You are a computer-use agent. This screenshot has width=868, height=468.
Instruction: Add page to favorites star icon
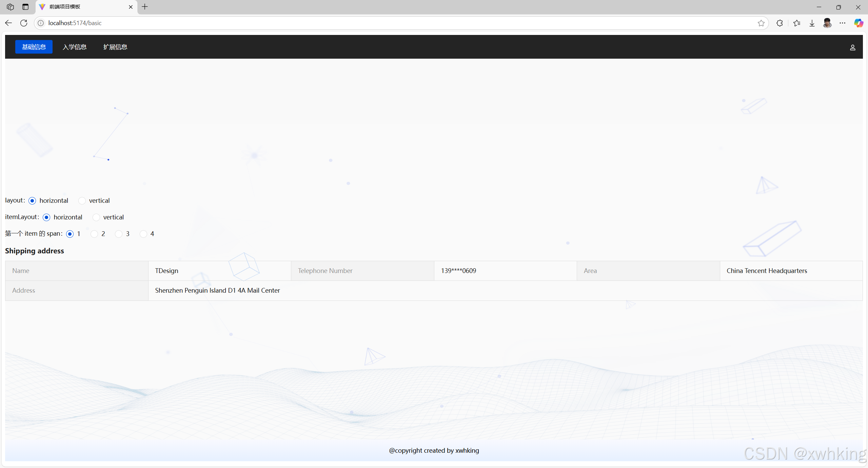click(x=761, y=23)
